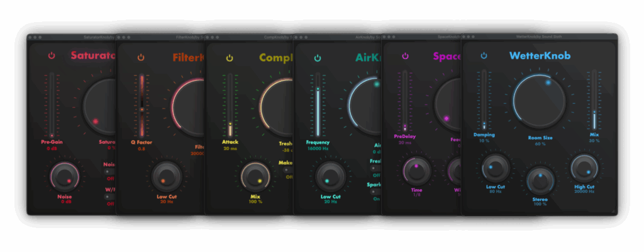Click the WetterKnob Stereo knob
644x252 pixels.
coord(539,181)
